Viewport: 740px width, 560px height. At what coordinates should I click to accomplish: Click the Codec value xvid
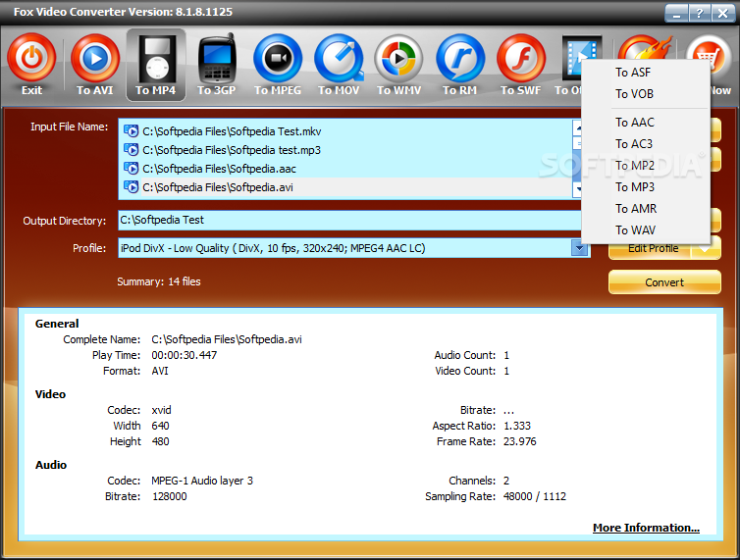pyautogui.click(x=161, y=410)
